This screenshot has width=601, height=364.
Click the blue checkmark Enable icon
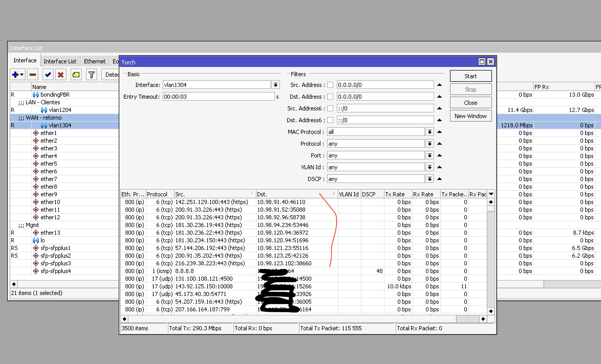pos(48,75)
